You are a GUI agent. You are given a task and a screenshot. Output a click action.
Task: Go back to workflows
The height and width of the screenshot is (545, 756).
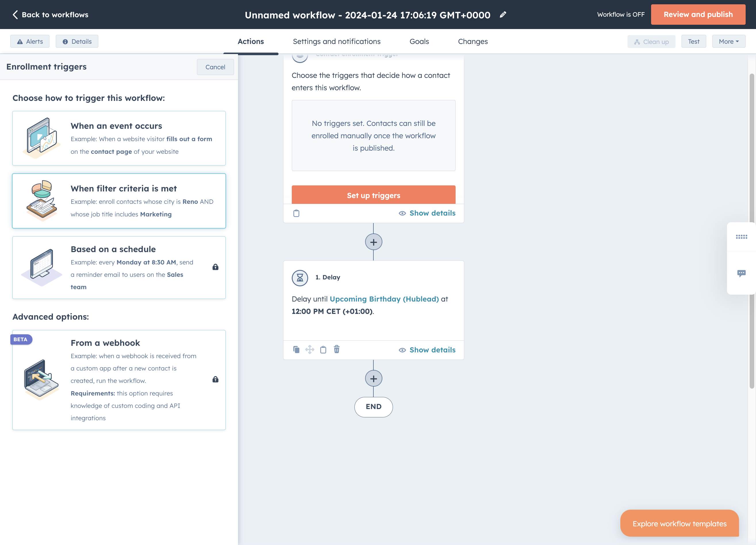coord(50,14)
